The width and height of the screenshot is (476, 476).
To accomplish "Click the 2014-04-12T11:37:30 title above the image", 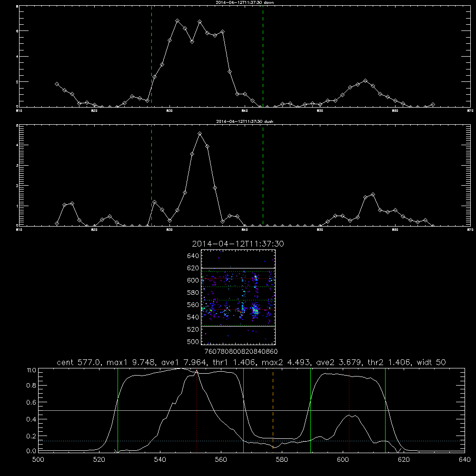I will [238, 244].
